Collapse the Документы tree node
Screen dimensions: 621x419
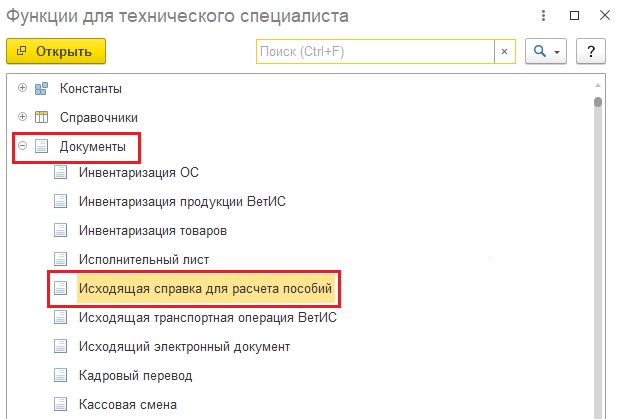(22, 146)
